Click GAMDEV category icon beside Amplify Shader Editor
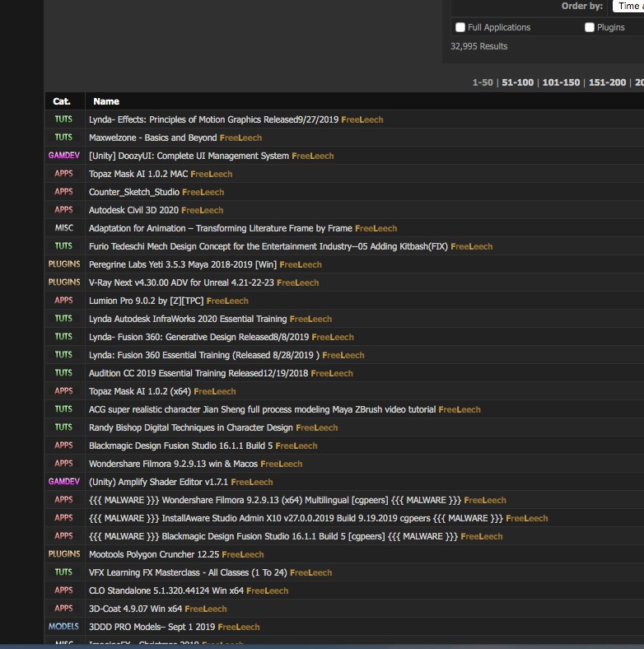The width and height of the screenshot is (644, 649). (x=63, y=482)
